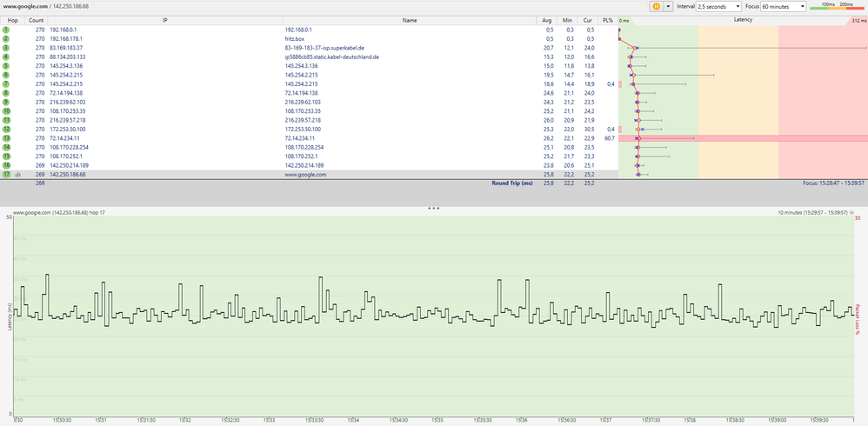This screenshot has width=868, height=426.
Task: Click the bar graph icon on hop 17
Action: coord(17,174)
